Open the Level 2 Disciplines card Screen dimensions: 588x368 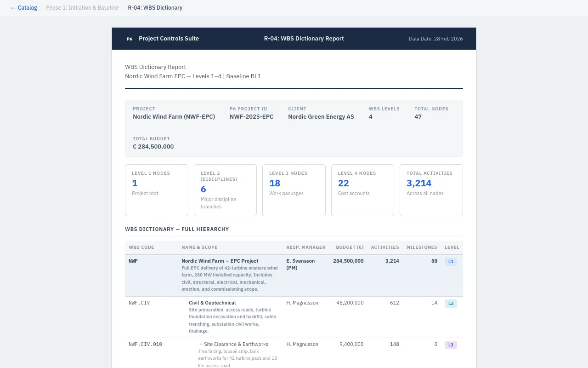click(x=225, y=190)
